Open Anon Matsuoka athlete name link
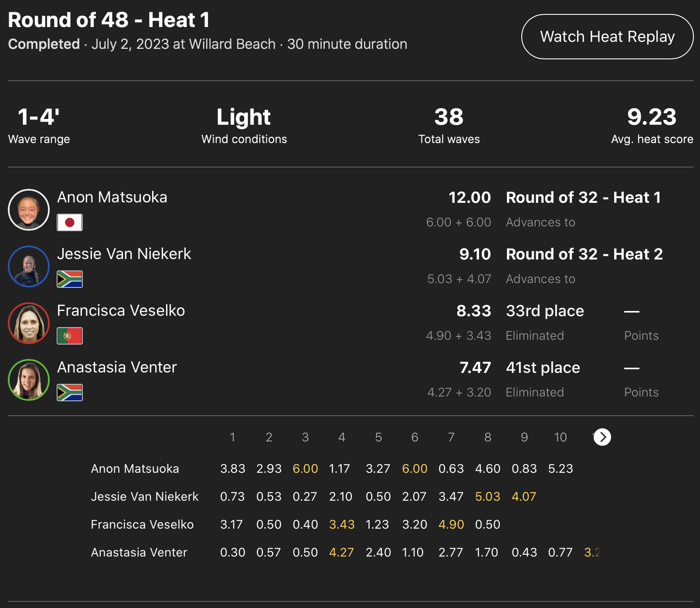The height and width of the screenshot is (608, 700). click(112, 197)
